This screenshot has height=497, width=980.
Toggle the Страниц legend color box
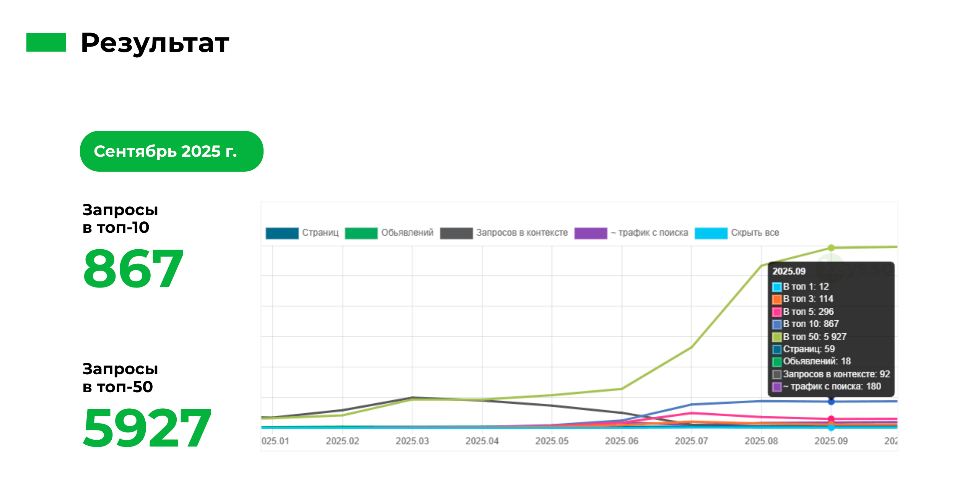click(x=282, y=233)
